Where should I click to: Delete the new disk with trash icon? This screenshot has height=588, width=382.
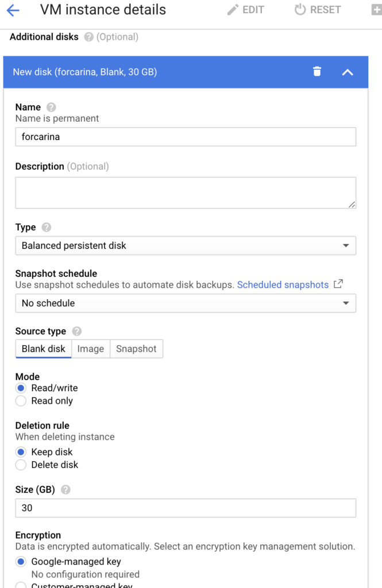[317, 72]
